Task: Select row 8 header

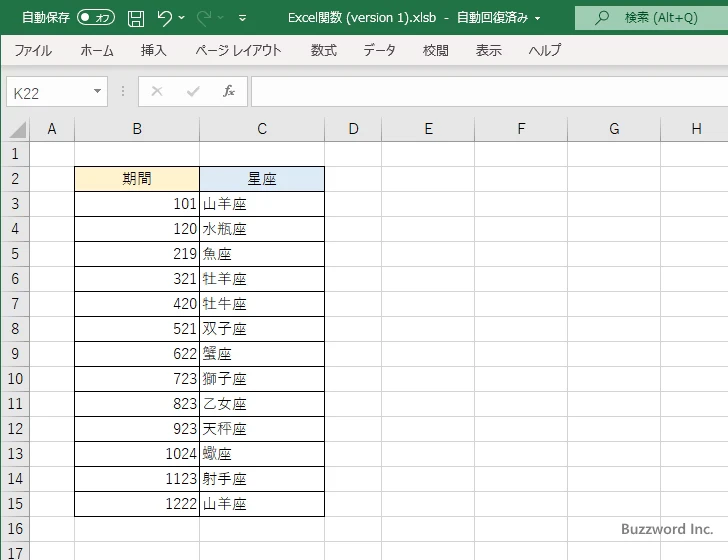Action: (x=15, y=329)
